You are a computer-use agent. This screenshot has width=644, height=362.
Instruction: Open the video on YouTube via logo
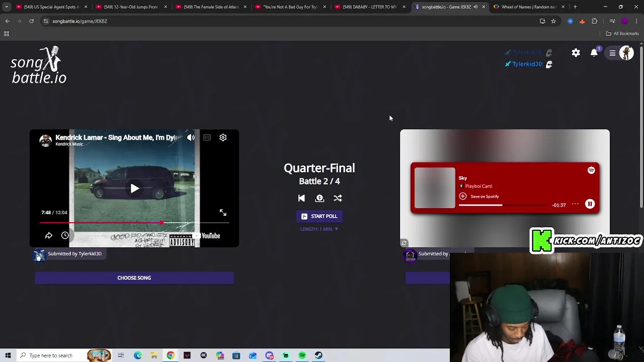(x=207, y=235)
